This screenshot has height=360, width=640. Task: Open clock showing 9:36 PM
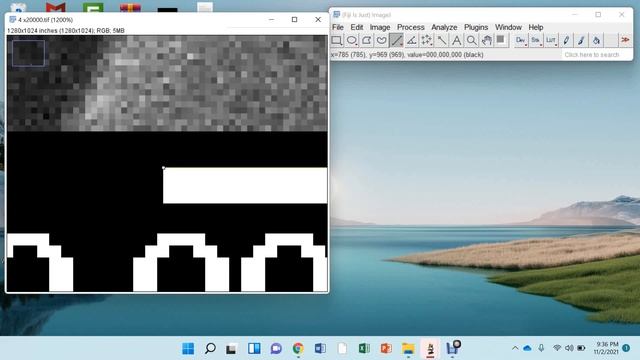click(x=607, y=348)
